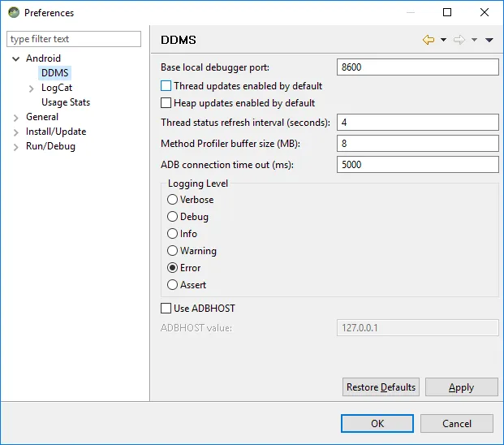Click the Thread status refresh interval field
This screenshot has width=504, height=445.
417,122
